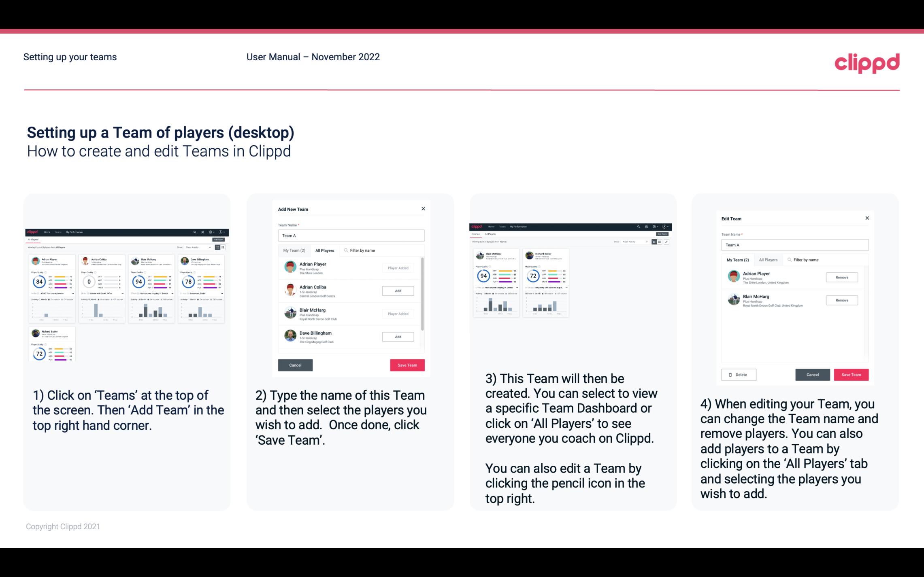Click the close X on Add New Team dialog
This screenshot has height=577, width=924.
[424, 210]
